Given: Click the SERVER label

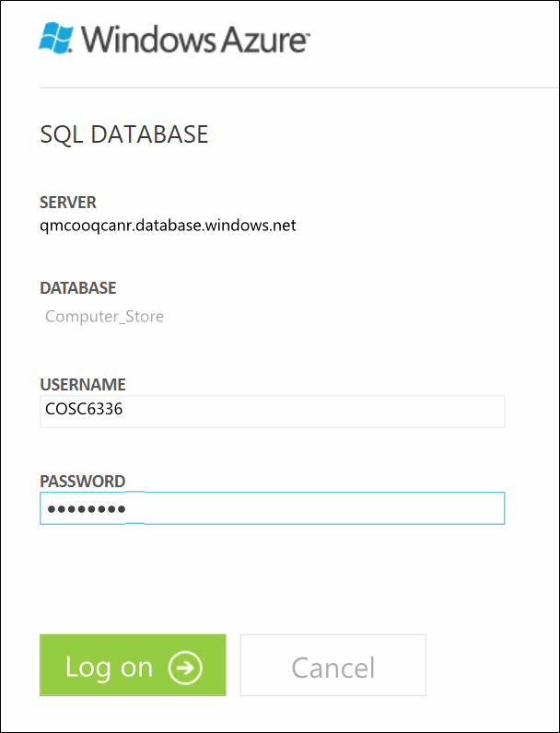Looking at the screenshot, I should point(68,203).
